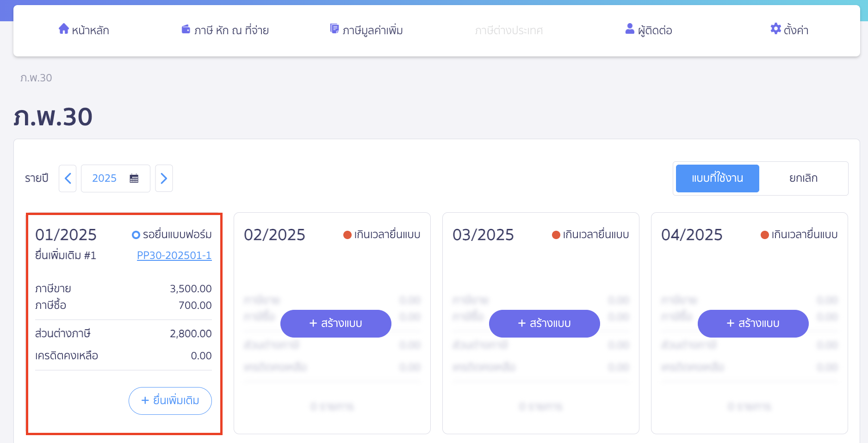The width and height of the screenshot is (868, 443).
Task: Create a form for 02/2025
Action: pyautogui.click(x=336, y=324)
